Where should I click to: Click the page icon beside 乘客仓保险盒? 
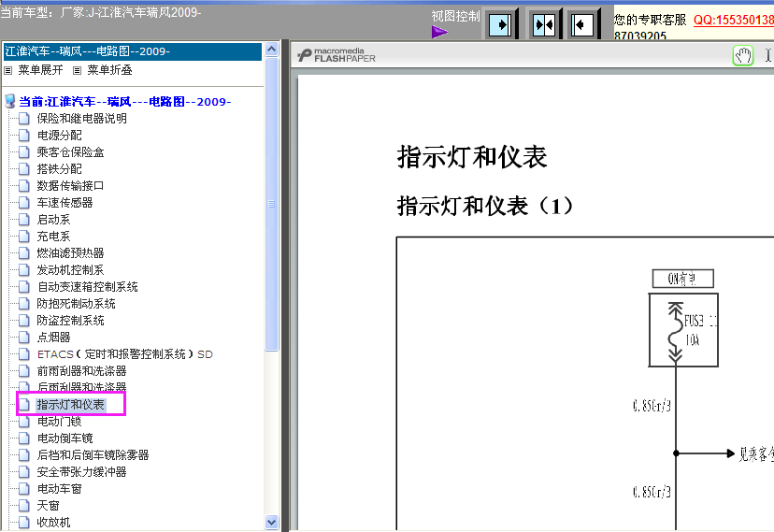click(x=23, y=152)
